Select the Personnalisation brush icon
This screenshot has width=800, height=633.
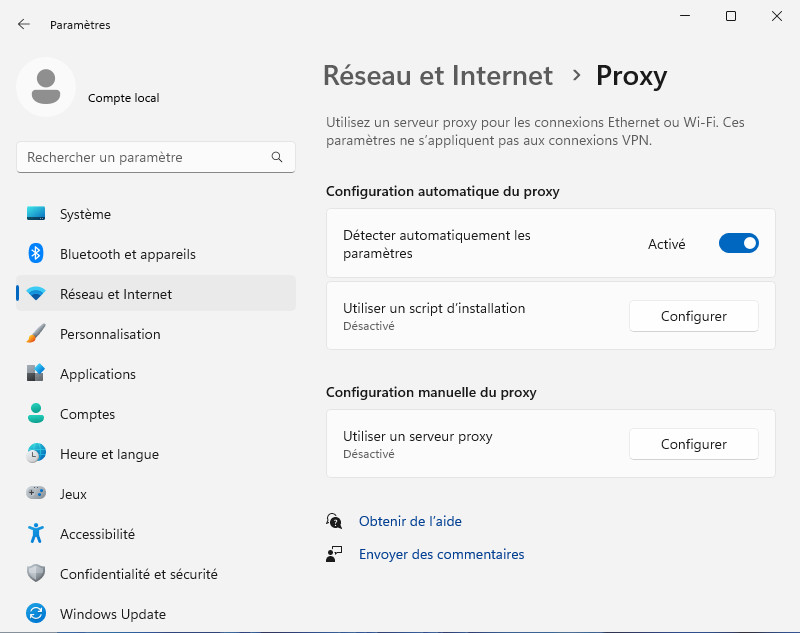33,334
